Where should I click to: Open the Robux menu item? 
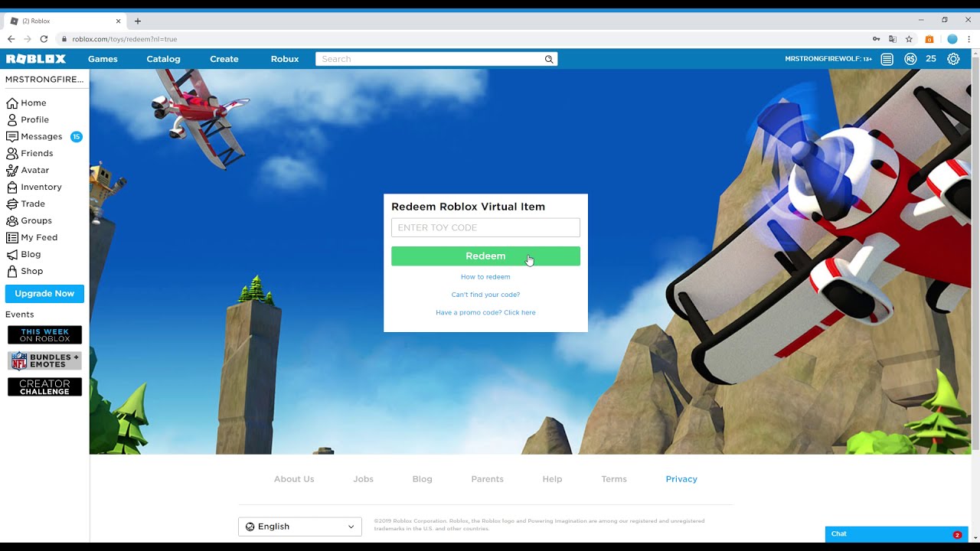[285, 59]
